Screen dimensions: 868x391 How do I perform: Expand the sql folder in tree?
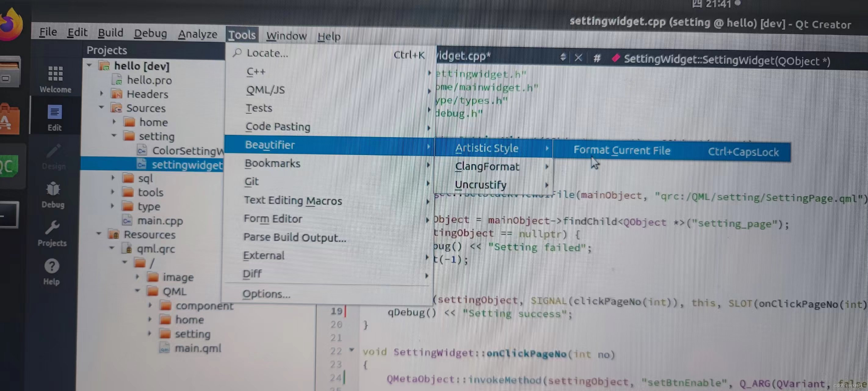click(x=113, y=178)
